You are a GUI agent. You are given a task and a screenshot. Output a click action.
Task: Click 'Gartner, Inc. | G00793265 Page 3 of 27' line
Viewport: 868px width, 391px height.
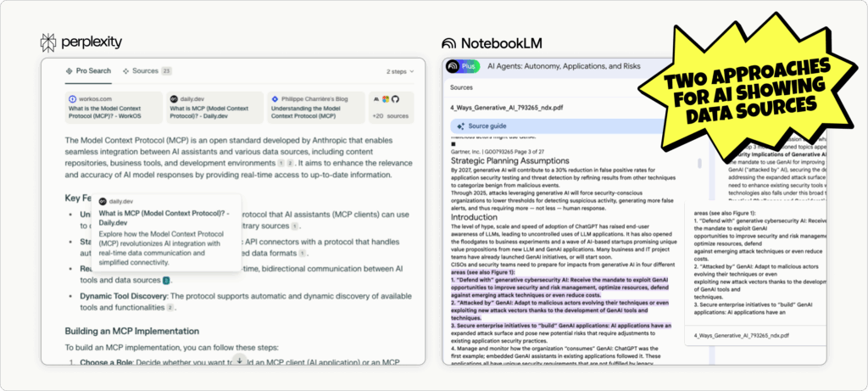[498, 151]
